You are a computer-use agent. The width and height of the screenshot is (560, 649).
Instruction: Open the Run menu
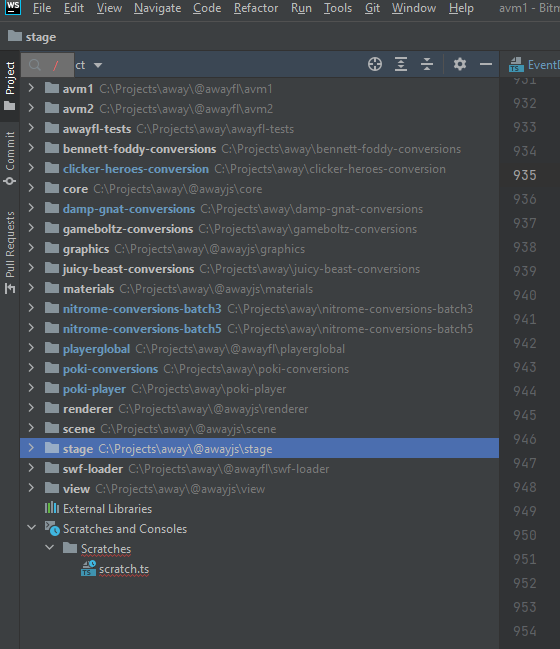coord(301,8)
